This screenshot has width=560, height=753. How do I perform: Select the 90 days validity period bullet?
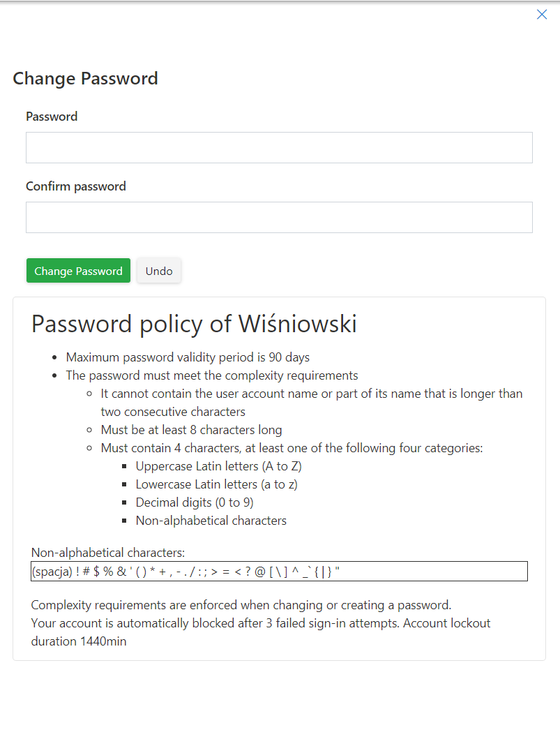(188, 357)
